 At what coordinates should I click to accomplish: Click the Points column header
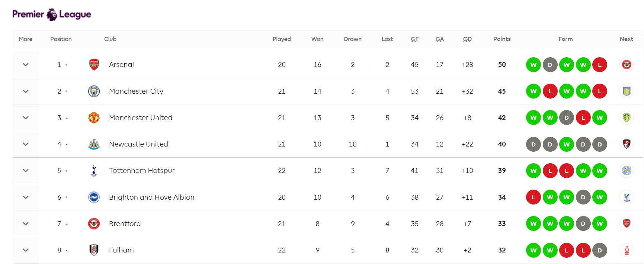tap(502, 39)
